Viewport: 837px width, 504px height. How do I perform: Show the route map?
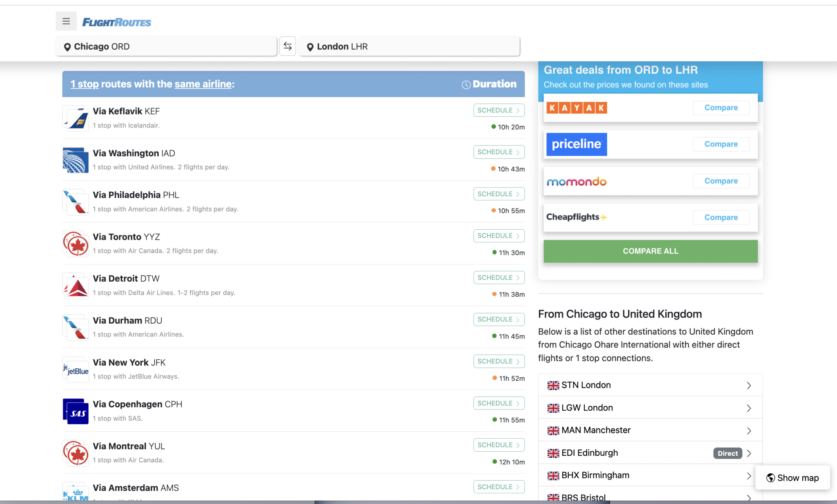(792, 478)
